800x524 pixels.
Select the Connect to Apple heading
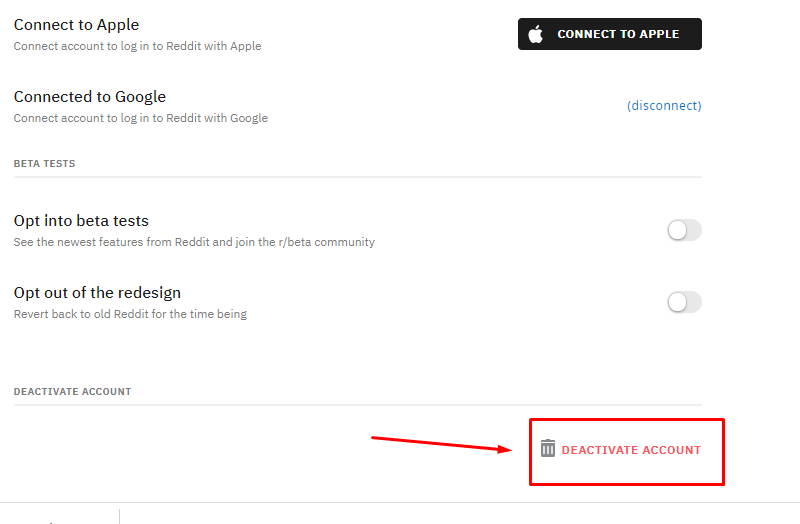pyautogui.click(x=77, y=24)
